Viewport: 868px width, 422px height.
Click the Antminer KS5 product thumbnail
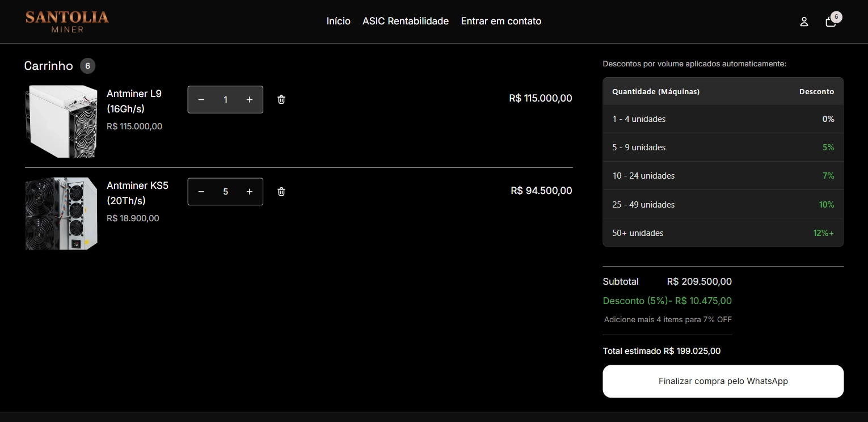coord(61,214)
